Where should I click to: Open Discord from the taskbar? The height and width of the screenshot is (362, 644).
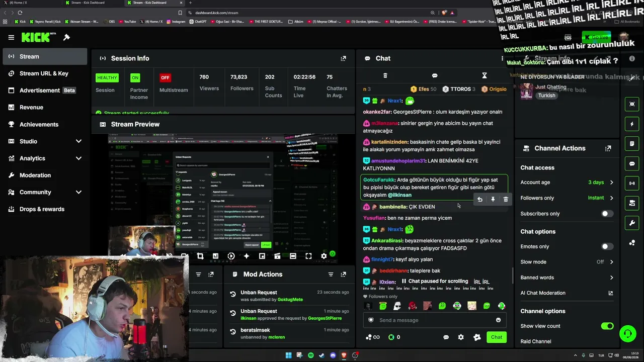click(x=333, y=355)
